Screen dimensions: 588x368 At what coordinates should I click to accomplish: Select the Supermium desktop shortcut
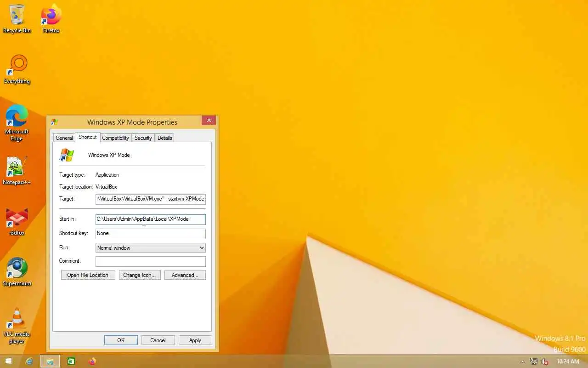click(17, 272)
